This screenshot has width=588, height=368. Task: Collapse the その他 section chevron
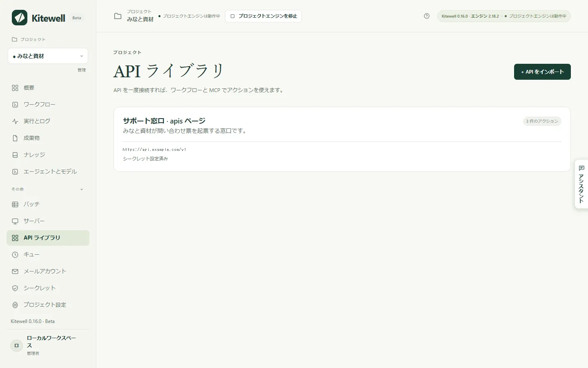tap(82, 189)
